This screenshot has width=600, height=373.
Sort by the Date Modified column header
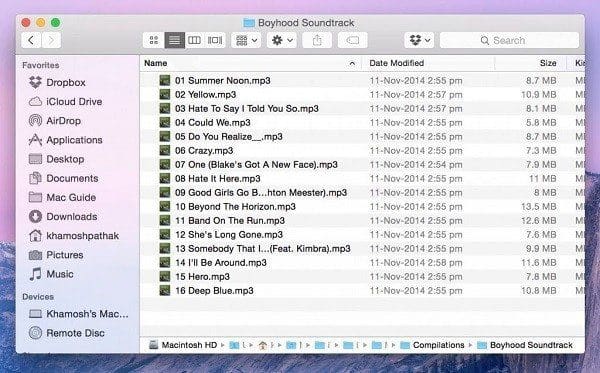pyautogui.click(x=396, y=63)
